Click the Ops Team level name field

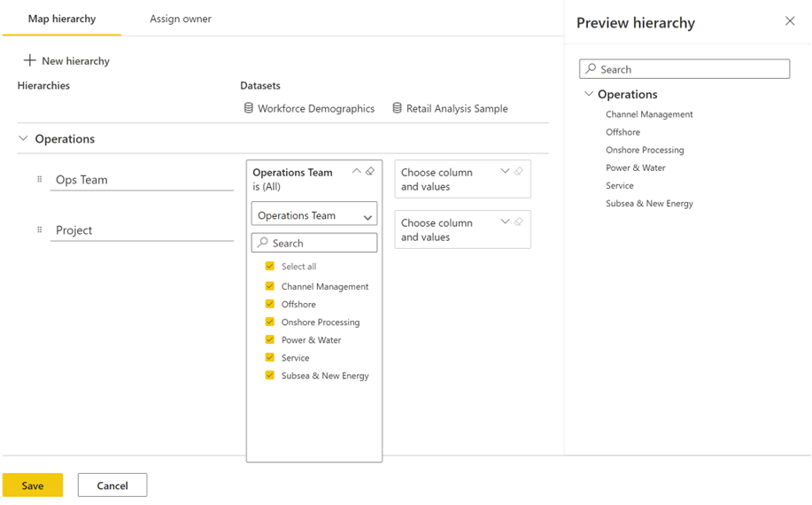coord(142,180)
